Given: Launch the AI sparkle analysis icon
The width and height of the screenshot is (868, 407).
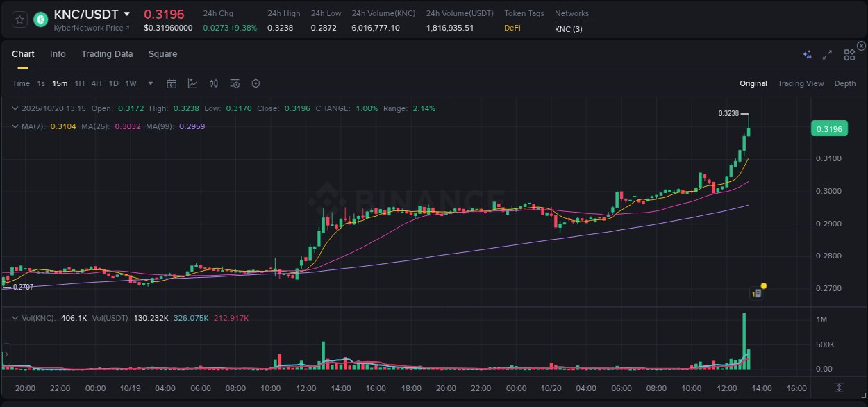Looking at the screenshot, I should tap(807, 55).
